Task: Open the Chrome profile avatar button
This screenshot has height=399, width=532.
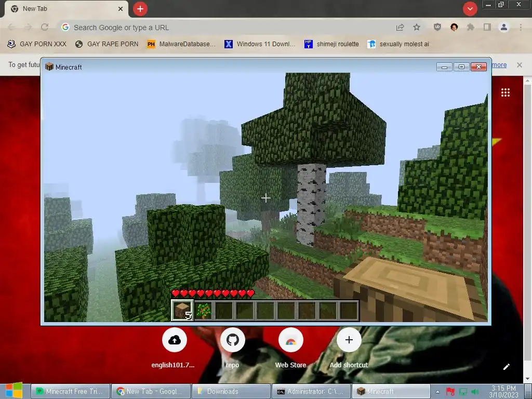Action: pyautogui.click(x=504, y=27)
